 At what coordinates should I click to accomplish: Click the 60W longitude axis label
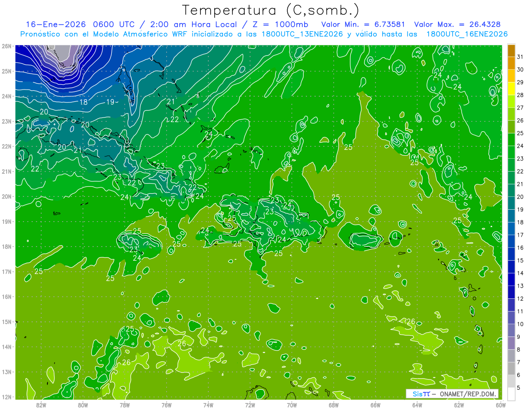[x=501, y=405]
